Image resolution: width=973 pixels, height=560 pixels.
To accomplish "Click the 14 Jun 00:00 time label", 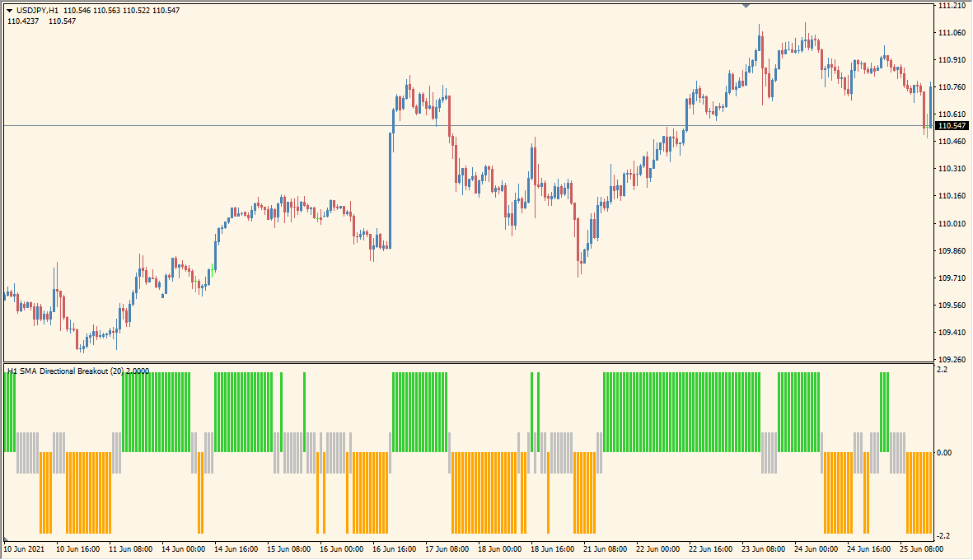I will pyautogui.click(x=183, y=548).
